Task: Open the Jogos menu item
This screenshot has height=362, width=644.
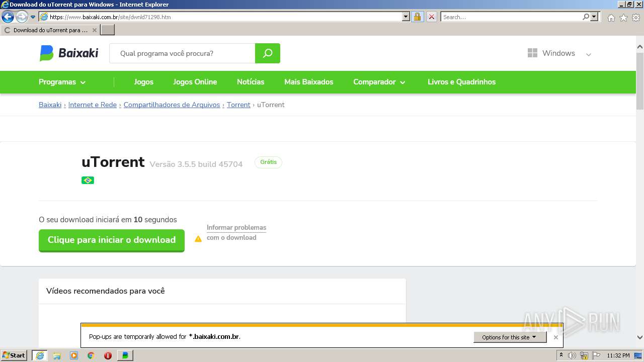Action: [x=144, y=82]
